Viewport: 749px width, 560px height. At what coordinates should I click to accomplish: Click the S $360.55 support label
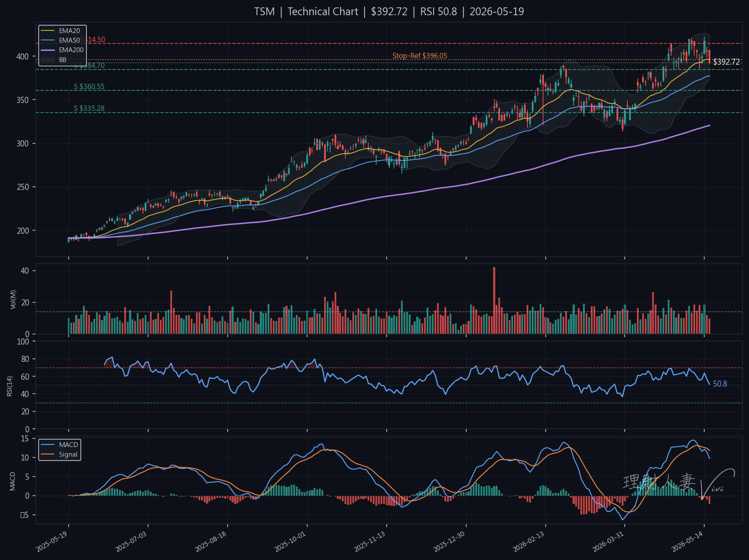pos(89,87)
